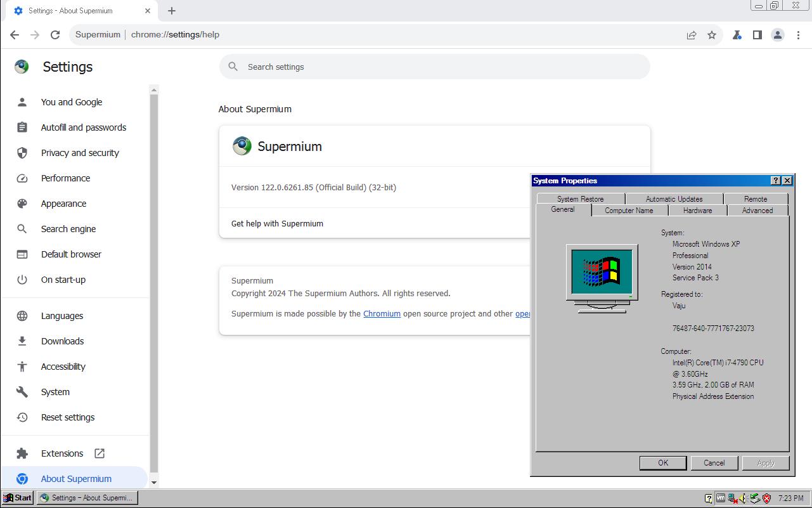Screen dimensions: 812x508
Task: Open Languages settings
Action: point(75,316)
